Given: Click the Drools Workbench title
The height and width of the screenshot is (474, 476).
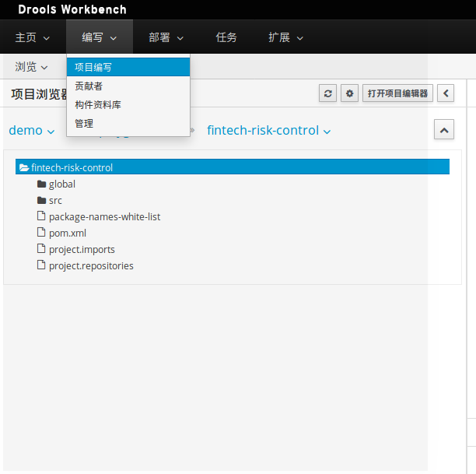Looking at the screenshot, I should (72, 9).
